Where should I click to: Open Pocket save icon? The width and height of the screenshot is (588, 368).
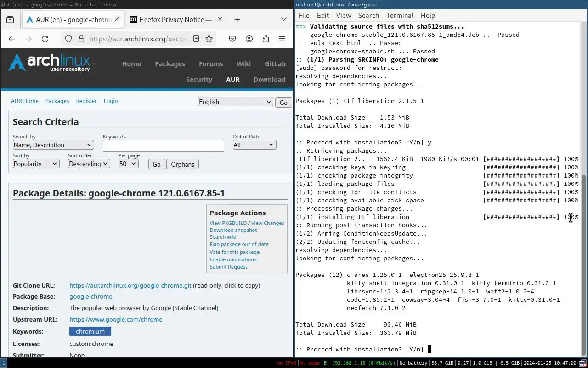click(x=232, y=39)
